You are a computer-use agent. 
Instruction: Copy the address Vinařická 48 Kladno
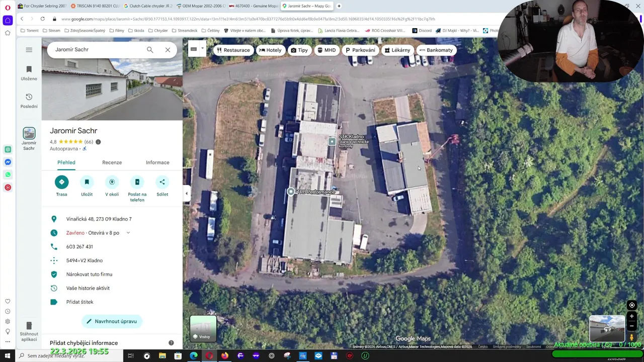tap(99, 219)
